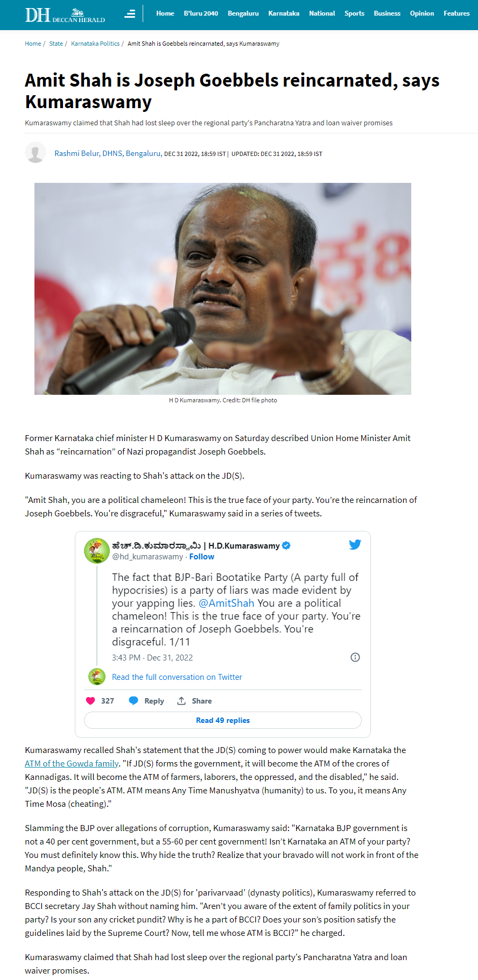Image resolution: width=478 pixels, height=980 pixels.
Task: Click Kumaraswamy's tweet profile picture
Action: pos(97,551)
